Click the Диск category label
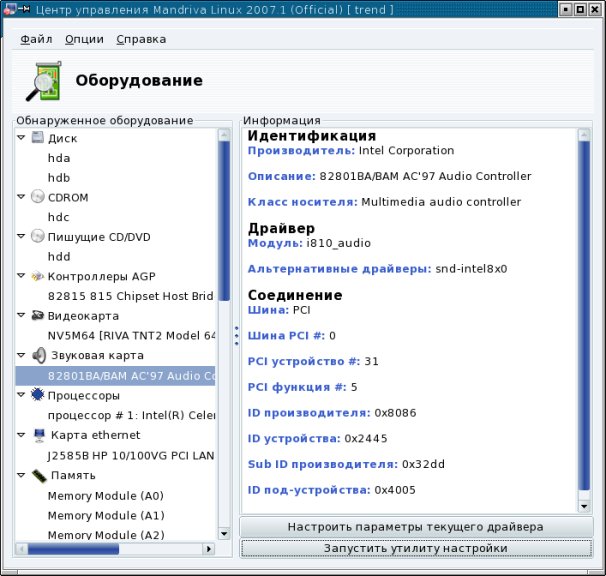Image resolution: width=606 pixels, height=576 pixels. (62, 138)
